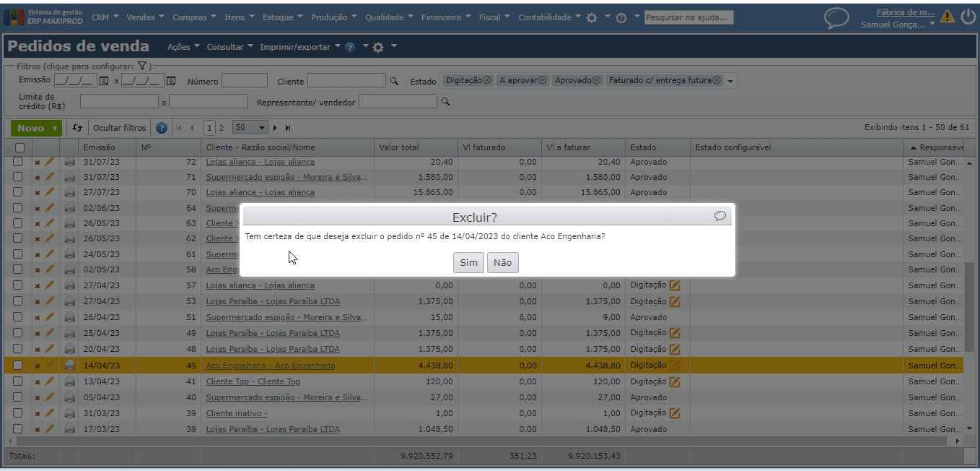Open calendar for Emissão start date
This screenshot has height=471, width=980.
tap(103, 81)
